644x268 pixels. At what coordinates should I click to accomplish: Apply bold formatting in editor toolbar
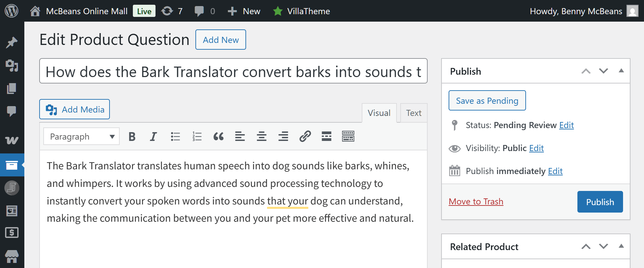tap(132, 137)
